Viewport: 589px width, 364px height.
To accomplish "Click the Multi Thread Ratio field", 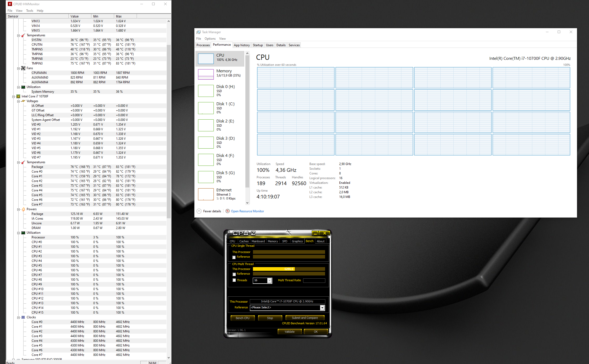I will tap(314, 280).
